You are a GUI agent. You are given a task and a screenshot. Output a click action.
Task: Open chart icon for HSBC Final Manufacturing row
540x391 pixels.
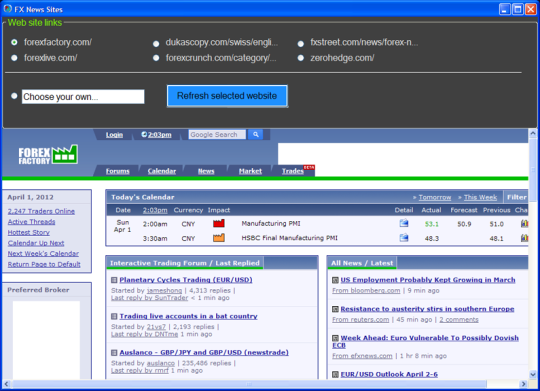click(x=525, y=238)
